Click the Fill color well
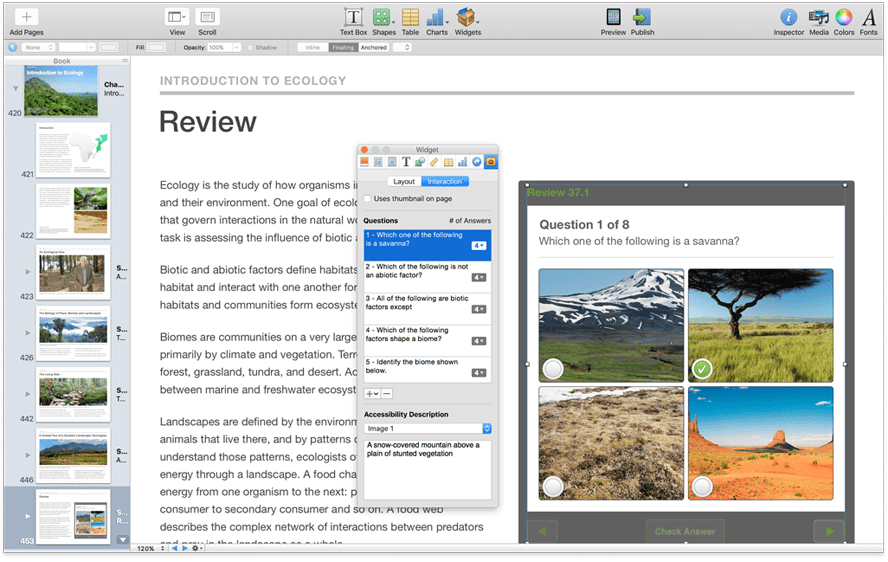Viewport: 888px width, 562px height. coord(156,48)
